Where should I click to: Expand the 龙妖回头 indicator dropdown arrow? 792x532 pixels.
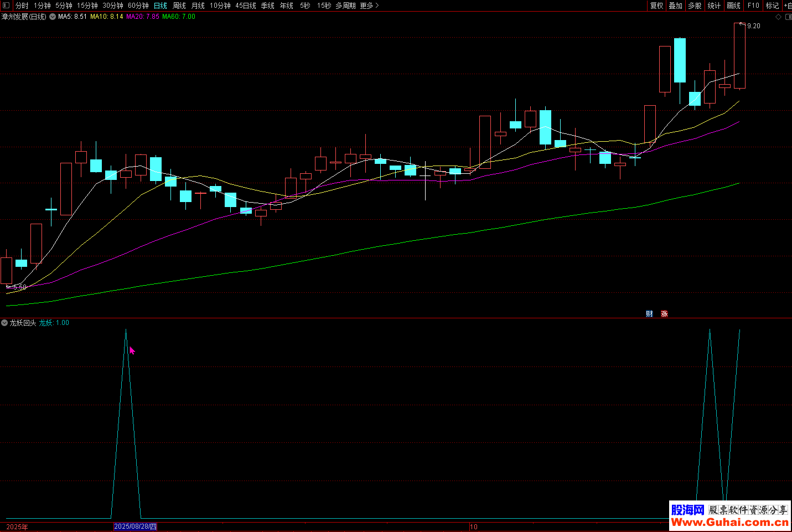click(x=4, y=323)
